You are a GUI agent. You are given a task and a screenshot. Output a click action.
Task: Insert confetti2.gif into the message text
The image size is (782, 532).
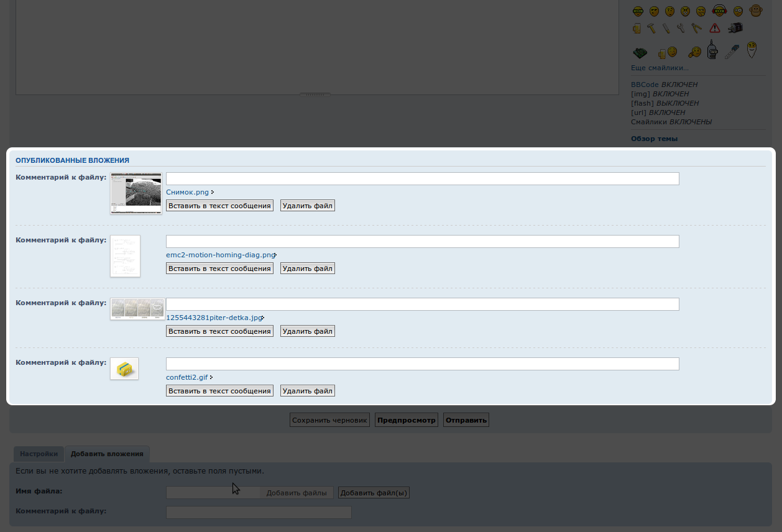pos(219,391)
